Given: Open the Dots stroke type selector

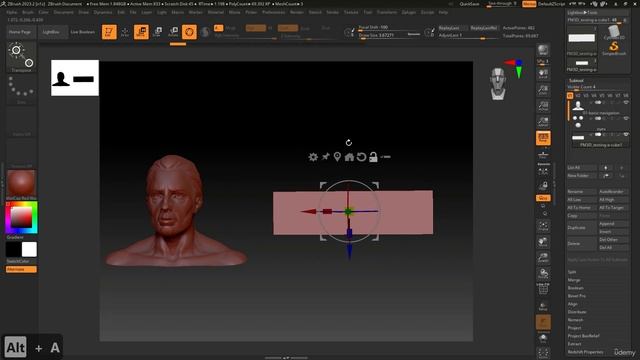Looking at the screenshot, I should pyautogui.click(x=21, y=89).
